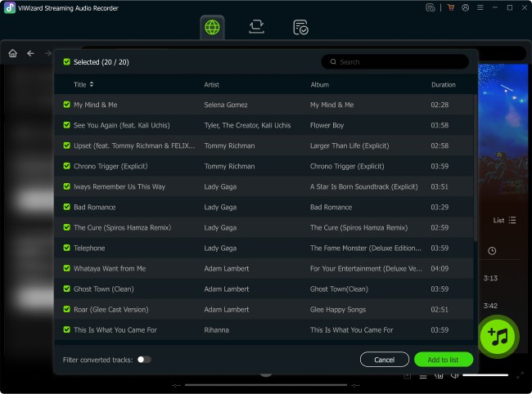Uncheck the Upset track checkbox
This screenshot has width=532, height=394.
(x=66, y=146)
